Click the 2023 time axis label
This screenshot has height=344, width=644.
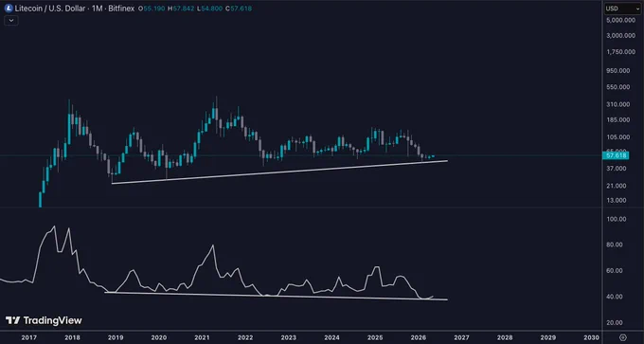(288, 337)
